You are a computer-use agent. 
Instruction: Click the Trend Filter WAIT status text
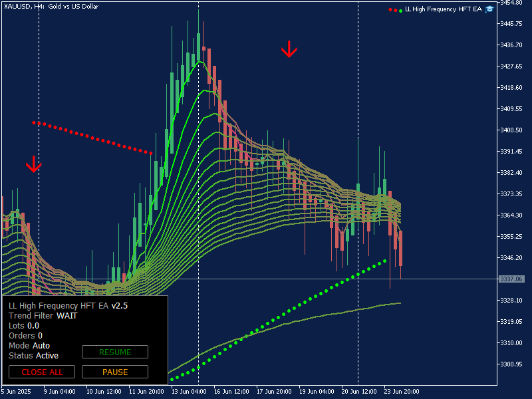(43, 315)
